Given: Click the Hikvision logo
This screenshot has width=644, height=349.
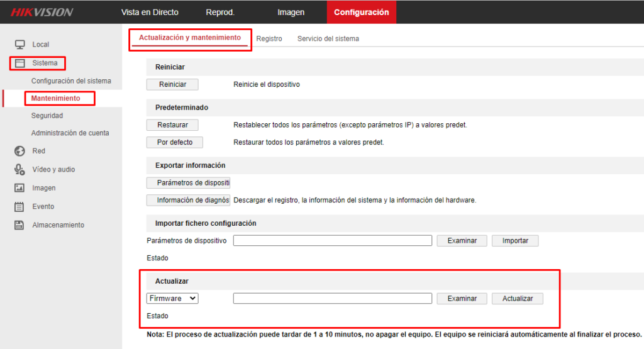Looking at the screenshot, I should [42, 12].
